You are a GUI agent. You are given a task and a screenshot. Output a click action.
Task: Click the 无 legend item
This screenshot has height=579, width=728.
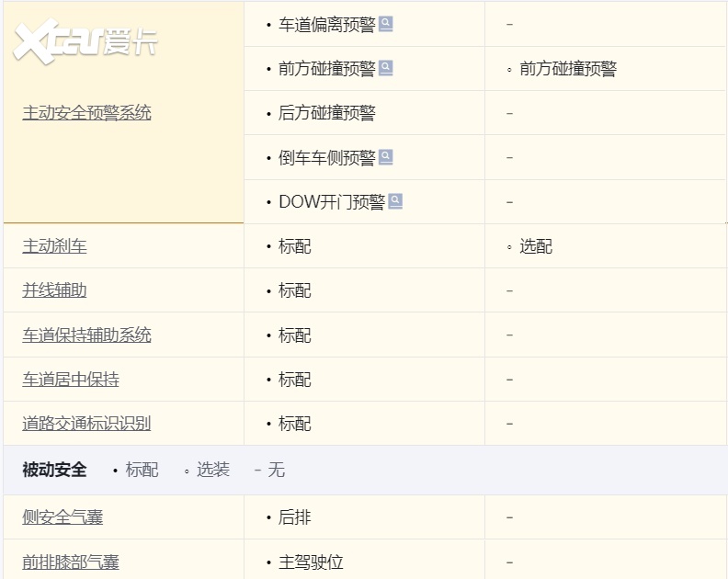click(x=276, y=470)
